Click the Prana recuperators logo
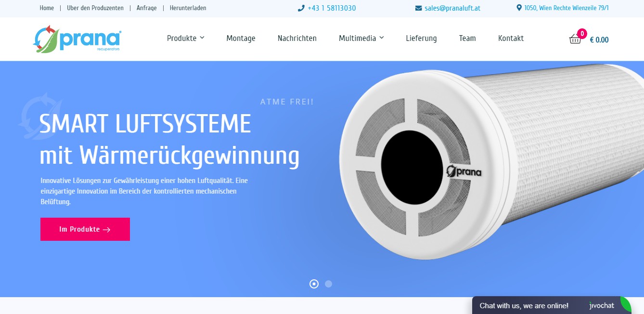The width and height of the screenshot is (644, 314). click(77, 39)
